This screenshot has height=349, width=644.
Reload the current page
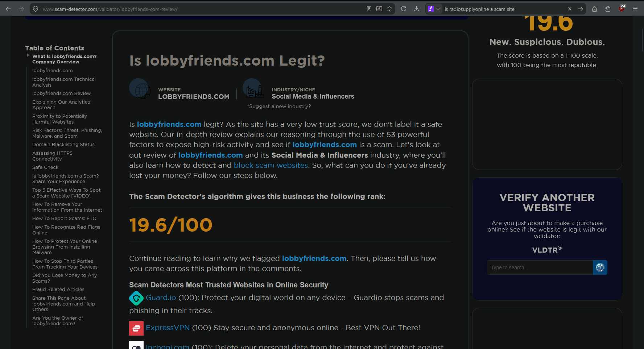pyautogui.click(x=404, y=9)
